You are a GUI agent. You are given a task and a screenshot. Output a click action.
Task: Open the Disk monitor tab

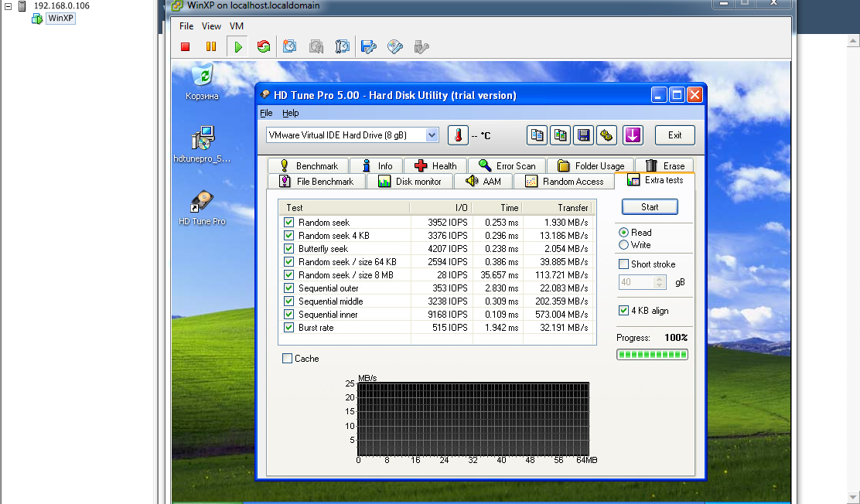click(x=410, y=181)
